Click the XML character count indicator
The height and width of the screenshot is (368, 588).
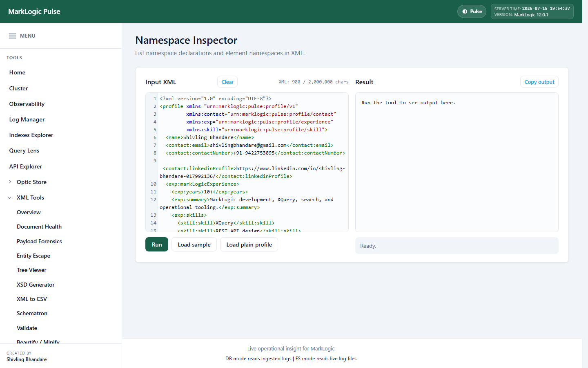click(x=314, y=82)
